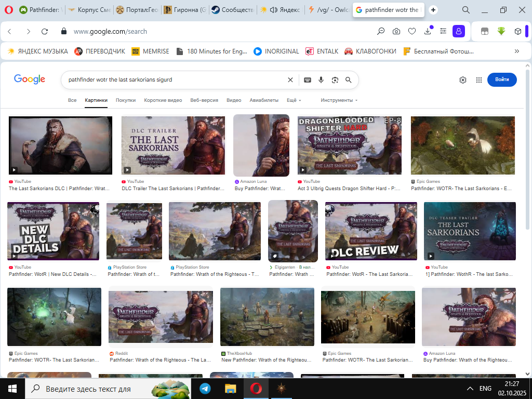Open Google on-screen keyboard
The height and width of the screenshot is (399, 532).
308,79
